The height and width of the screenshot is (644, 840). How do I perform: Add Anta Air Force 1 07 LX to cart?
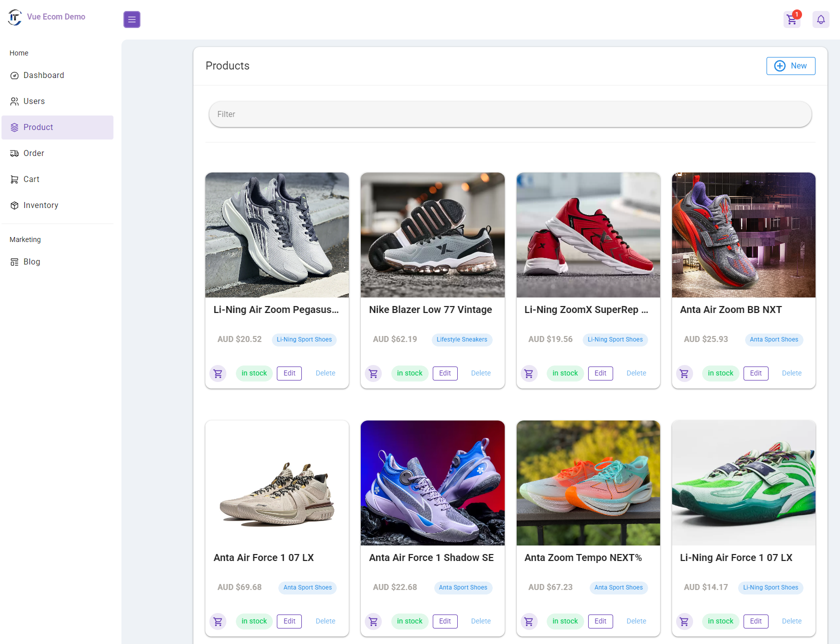tap(218, 621)
